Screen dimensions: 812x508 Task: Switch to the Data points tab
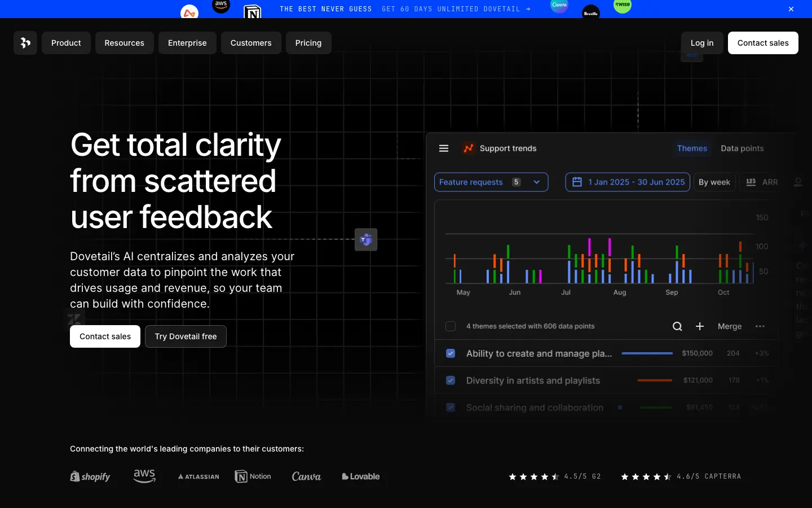pyautogui.click(x=742, y=148)
